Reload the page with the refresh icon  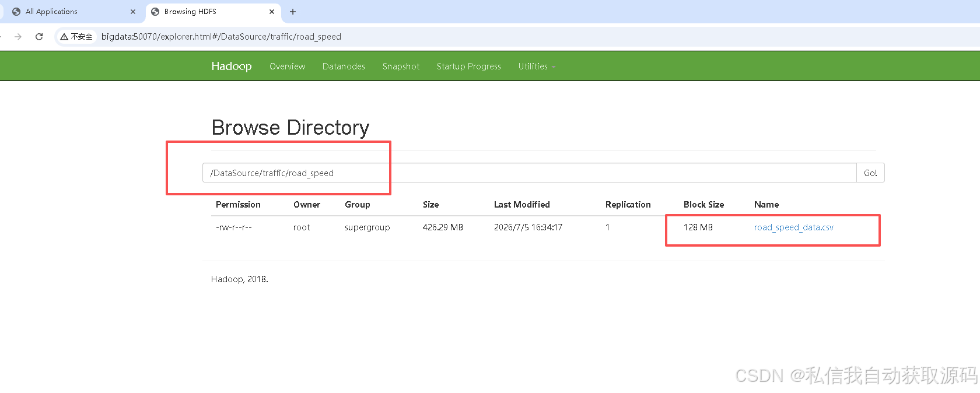click(x=39, y=37)
